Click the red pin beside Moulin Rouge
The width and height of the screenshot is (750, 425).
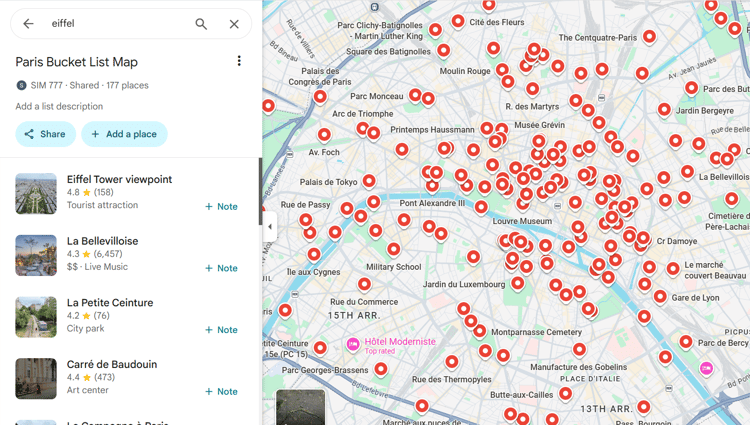[502, 70]
